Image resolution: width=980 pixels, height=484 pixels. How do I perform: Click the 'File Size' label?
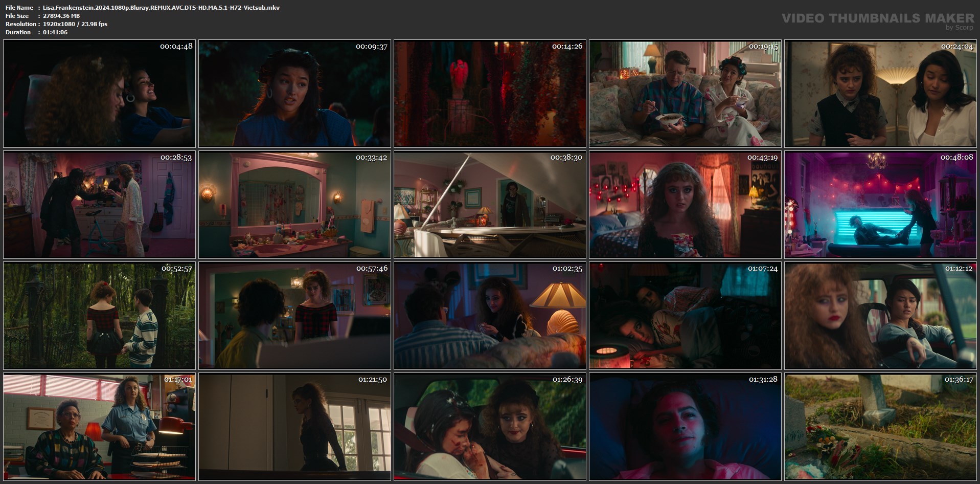(x=17, y=16)
